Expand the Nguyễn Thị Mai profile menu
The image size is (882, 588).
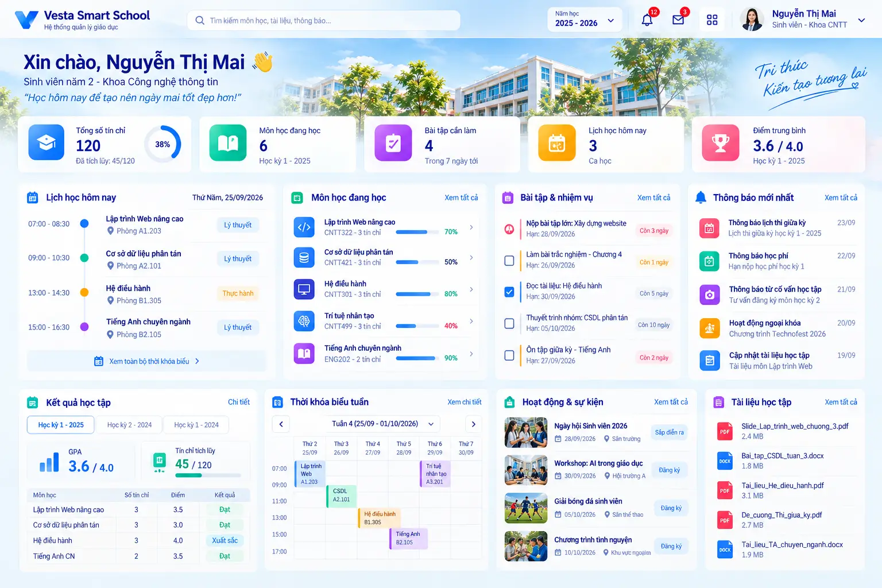(861, 20)
